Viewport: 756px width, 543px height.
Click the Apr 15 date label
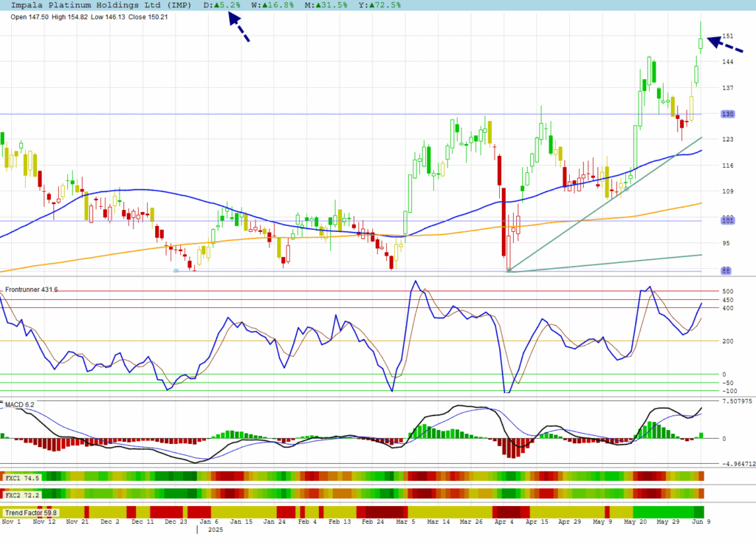537,522
